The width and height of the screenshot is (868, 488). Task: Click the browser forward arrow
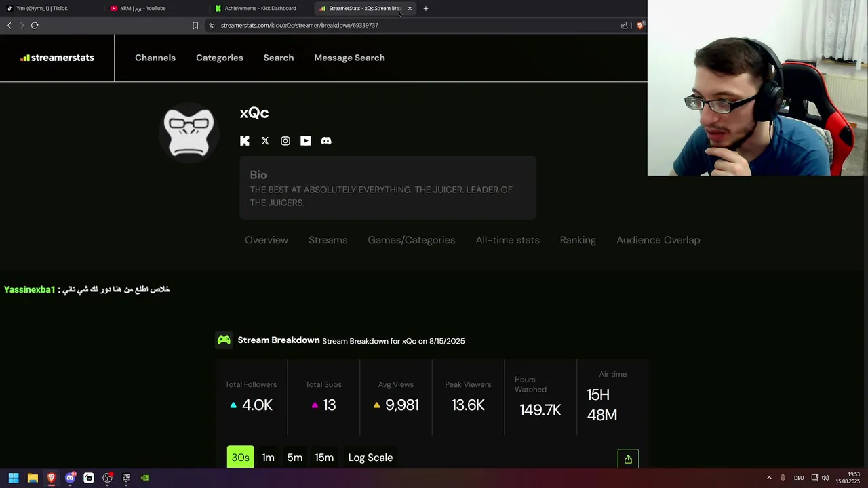coord(22,25)
